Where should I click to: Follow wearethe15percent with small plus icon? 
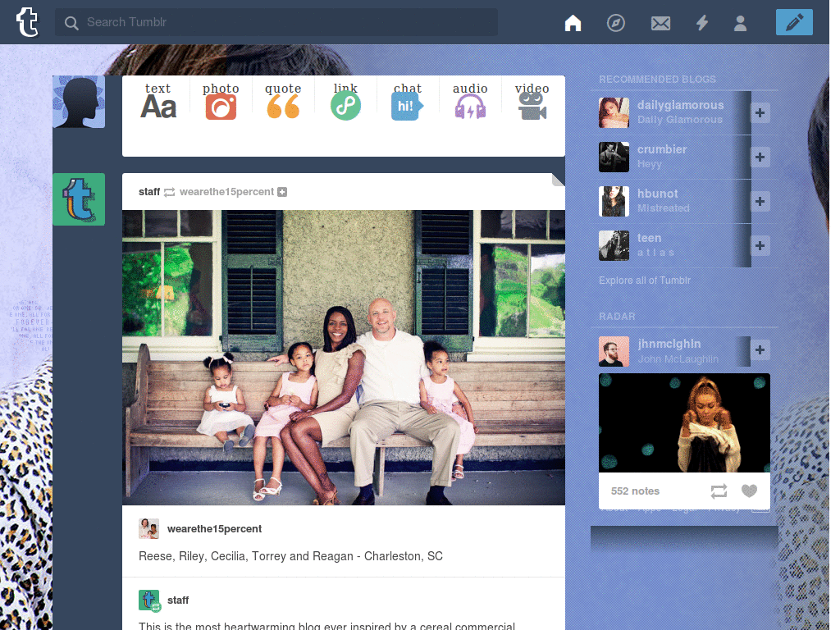[282, 192]
